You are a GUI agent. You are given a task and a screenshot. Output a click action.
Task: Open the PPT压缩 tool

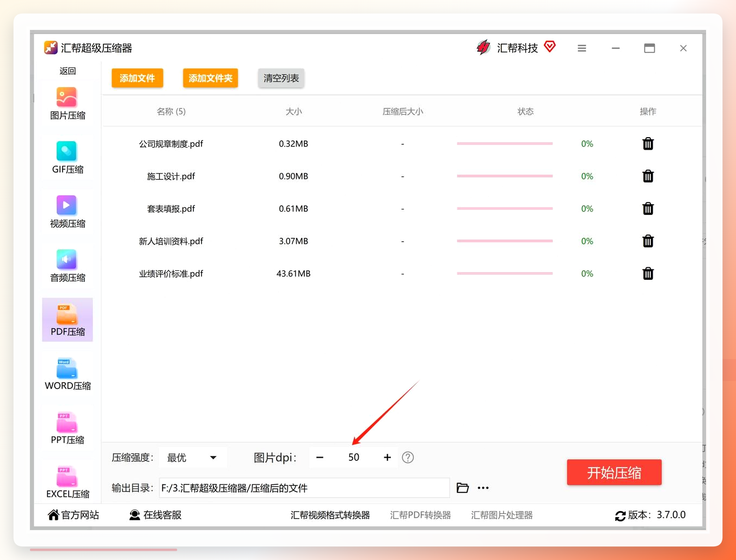pyautogui.click(x=68, y=428)
